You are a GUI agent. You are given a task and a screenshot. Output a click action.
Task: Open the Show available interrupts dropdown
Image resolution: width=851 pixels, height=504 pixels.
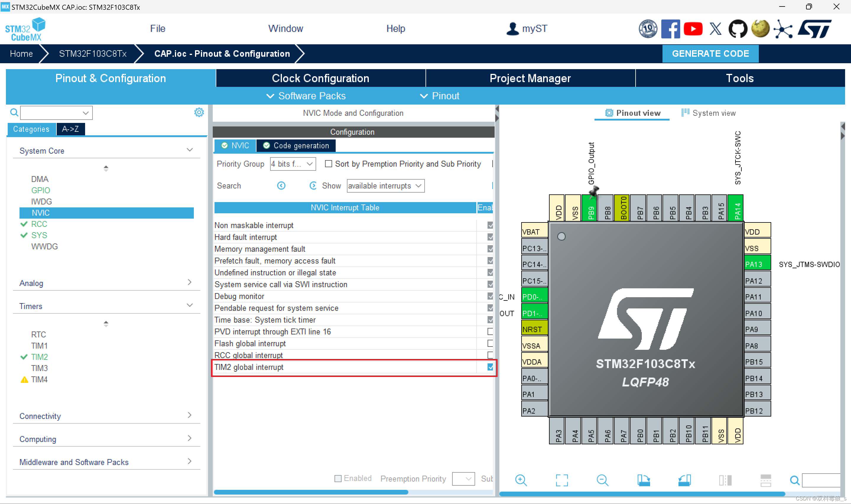click(x=385, y=186)
